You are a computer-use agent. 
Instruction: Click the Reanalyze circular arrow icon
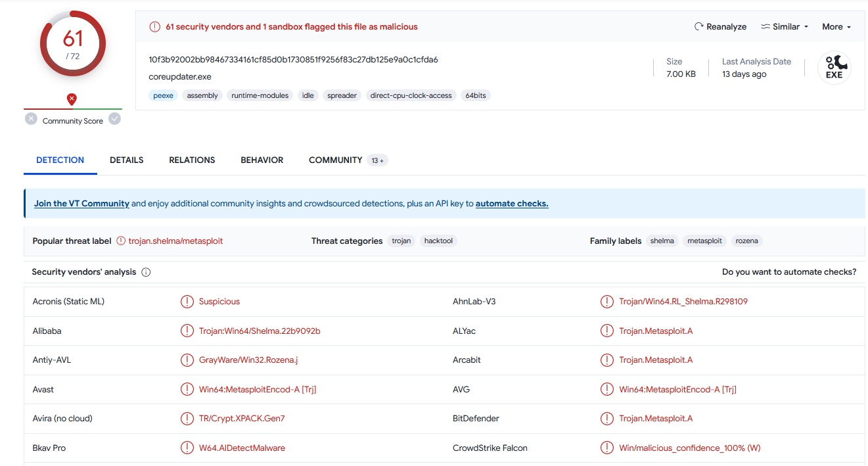[x=699, y=27]
